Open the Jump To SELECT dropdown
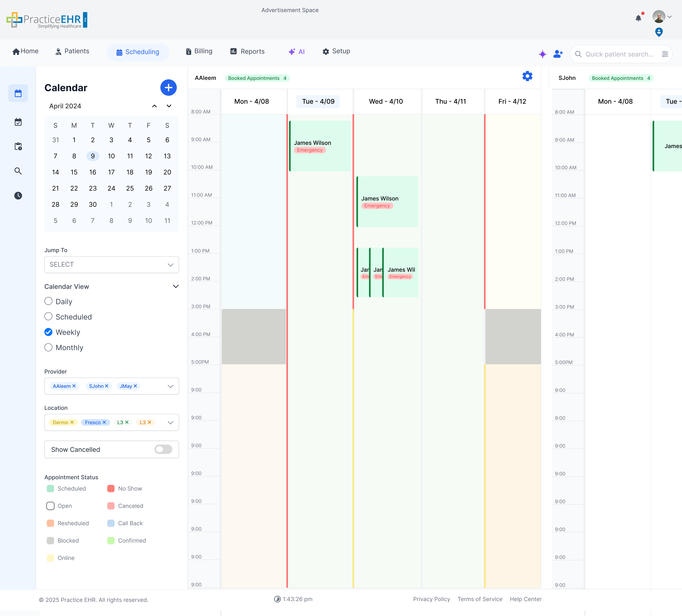682x616 pixels. (x=111, y=264)
